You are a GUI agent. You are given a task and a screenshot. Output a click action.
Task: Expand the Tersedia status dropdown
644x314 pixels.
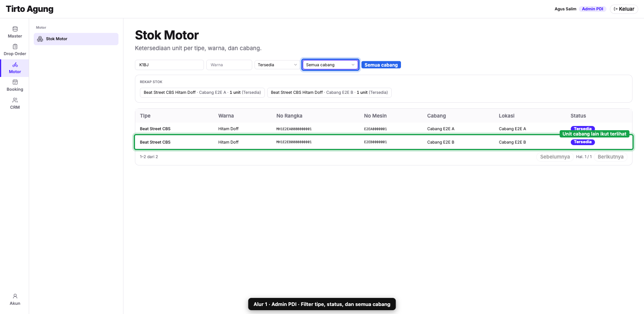pyautogui.click(x=277, y=65)
